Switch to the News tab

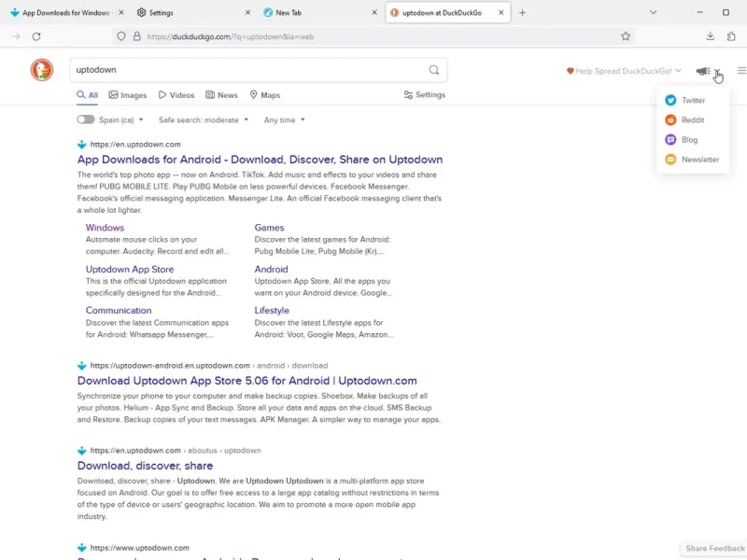(221, 95)
